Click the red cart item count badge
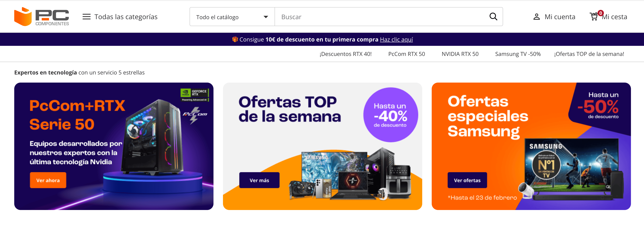The height and width of the screenshot is (226, 644). click(x=601, y=13)
